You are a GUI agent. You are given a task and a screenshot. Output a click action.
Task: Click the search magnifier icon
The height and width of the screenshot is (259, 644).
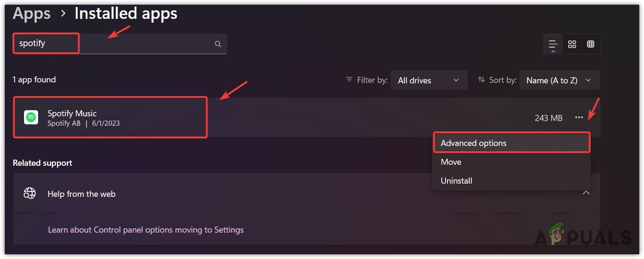pos(218,44)
